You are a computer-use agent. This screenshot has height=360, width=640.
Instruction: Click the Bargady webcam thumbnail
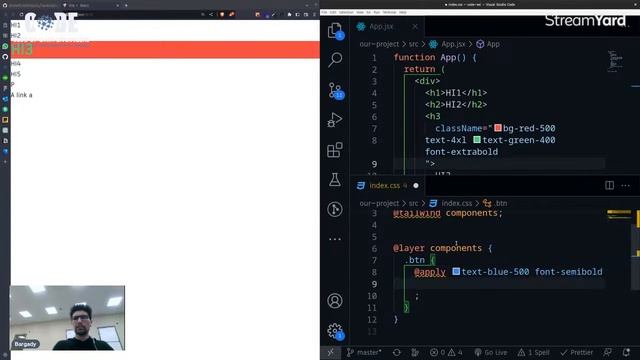67,318
